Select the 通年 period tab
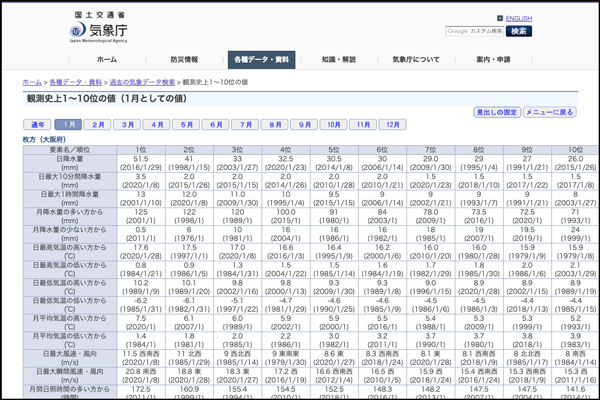Viewport: 600px width, 400px height. point(37,125)
